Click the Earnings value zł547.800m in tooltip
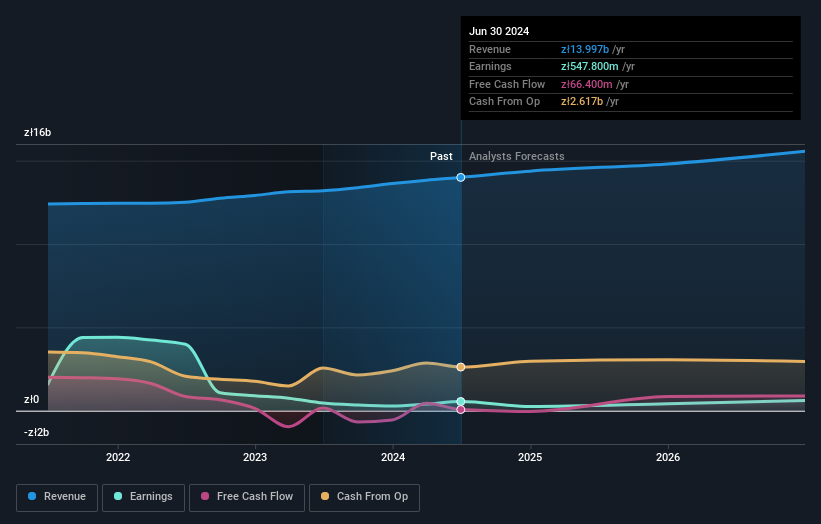Screen dimensions: 821x524 click(590, 66)
